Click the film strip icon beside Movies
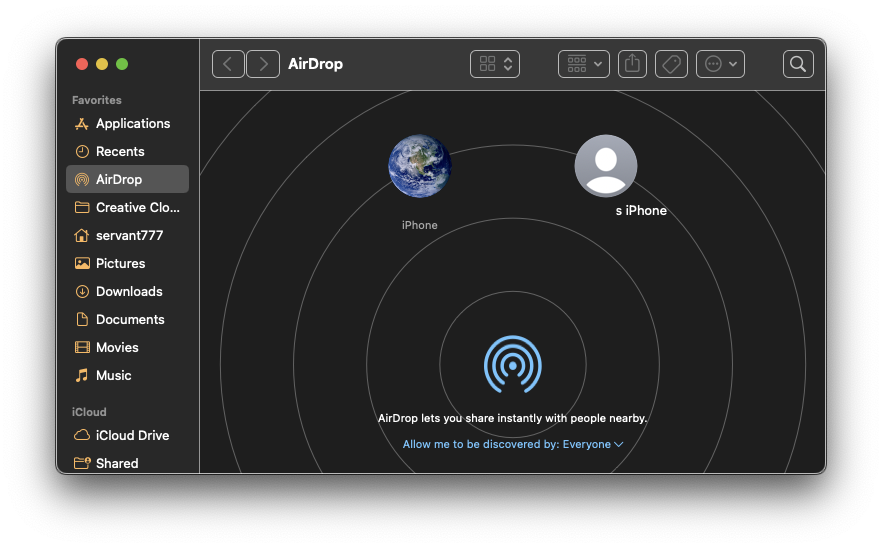This screenshot has height=548, width=882. click(82, 347)
